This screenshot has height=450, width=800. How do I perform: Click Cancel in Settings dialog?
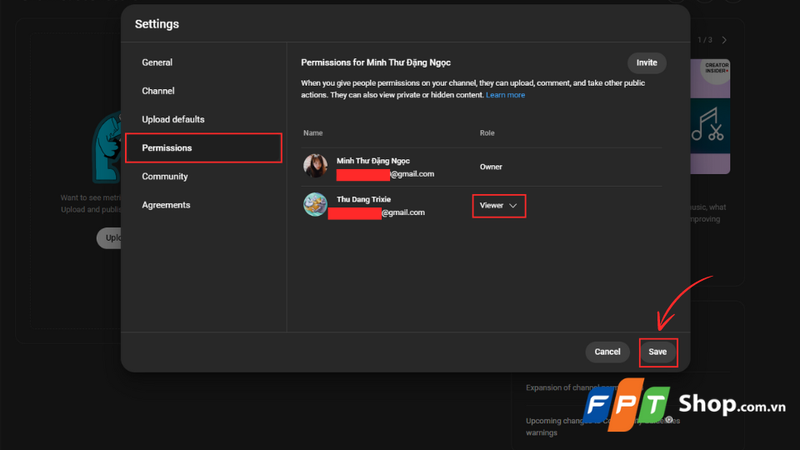coord(607,352)
